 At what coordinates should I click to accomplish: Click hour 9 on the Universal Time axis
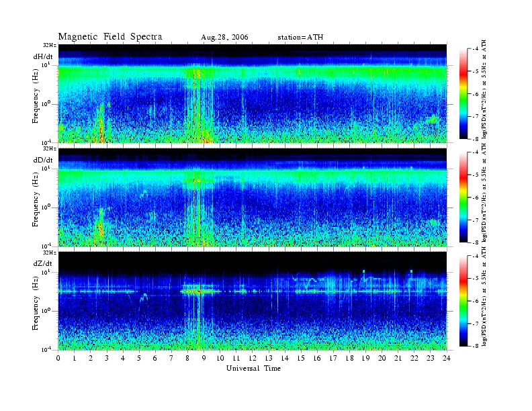[204, 358]
